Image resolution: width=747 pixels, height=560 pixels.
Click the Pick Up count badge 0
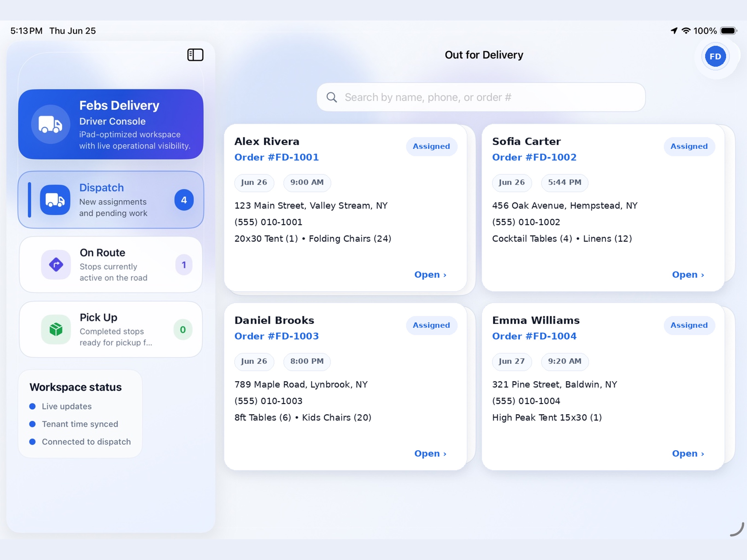183,329
